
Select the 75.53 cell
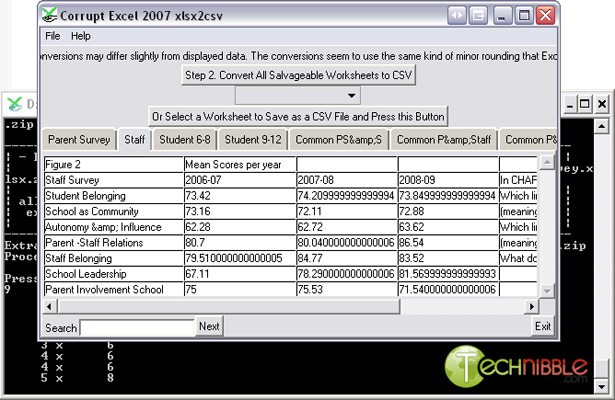coord(347,289)
